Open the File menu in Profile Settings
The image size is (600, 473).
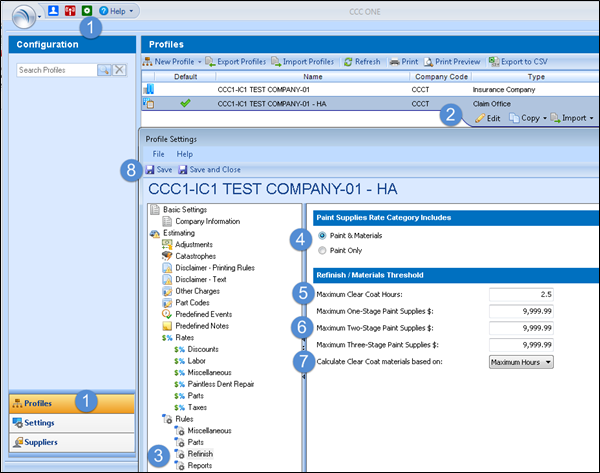[158, 154]
